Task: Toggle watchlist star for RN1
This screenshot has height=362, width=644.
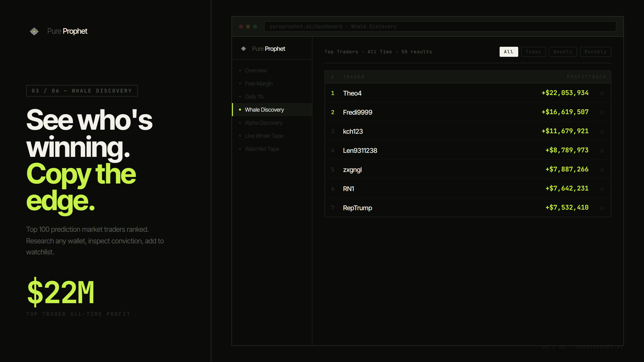Action: (602, 189)
